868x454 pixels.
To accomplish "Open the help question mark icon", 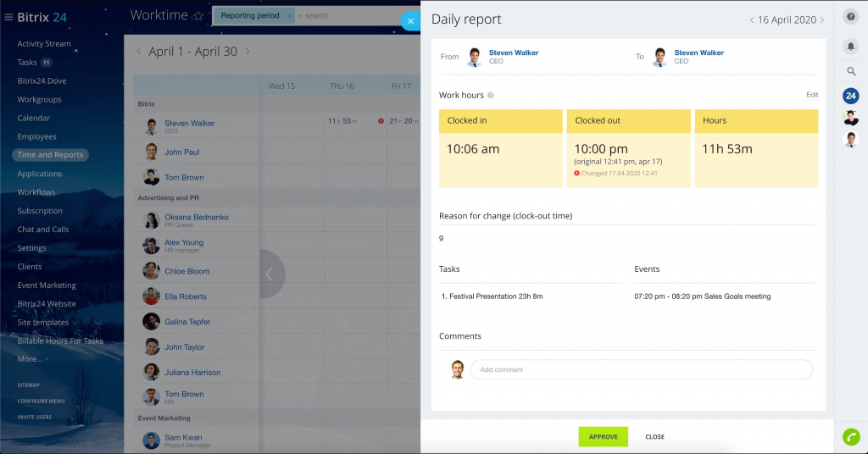I will tap(851, 17).
